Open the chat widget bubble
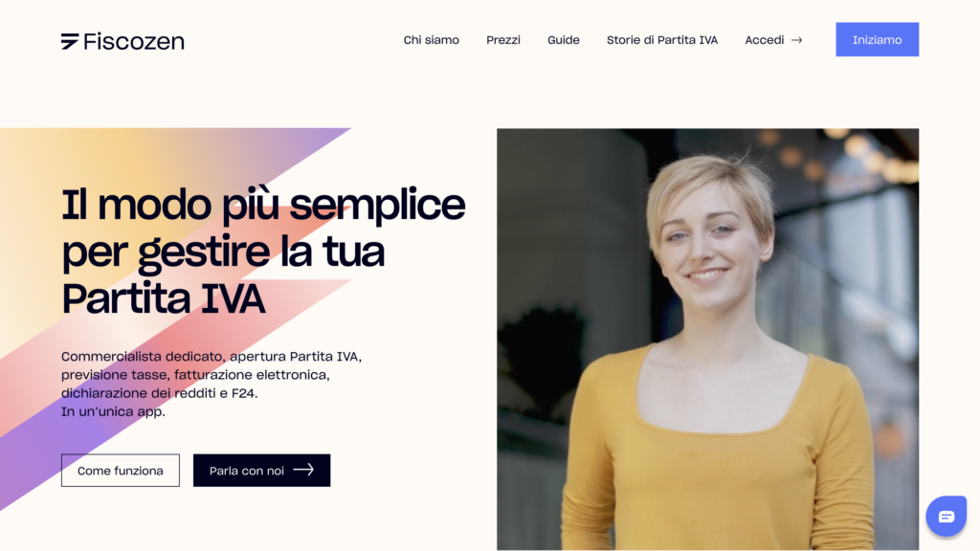This screenshot has height=551, width=980. coord(946,516)
